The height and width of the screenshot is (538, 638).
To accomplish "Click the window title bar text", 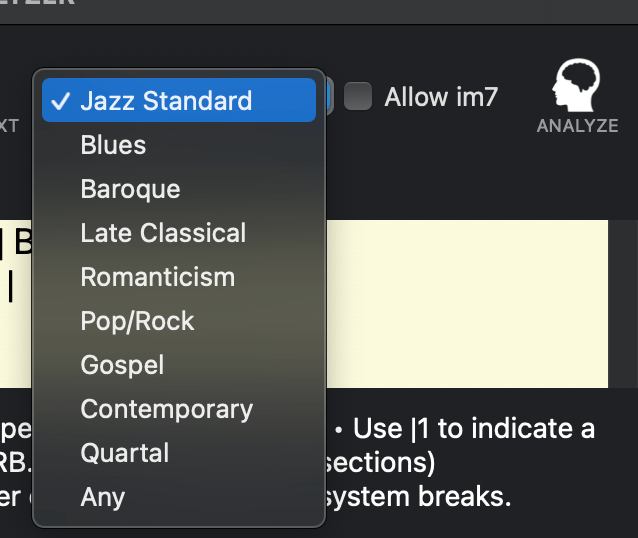I will [x=38, y=5].
